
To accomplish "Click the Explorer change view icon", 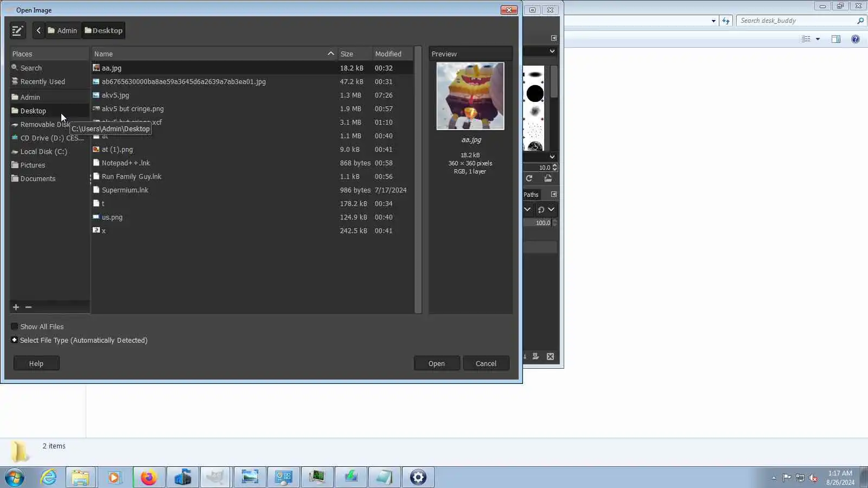I will tap(806, 39).
